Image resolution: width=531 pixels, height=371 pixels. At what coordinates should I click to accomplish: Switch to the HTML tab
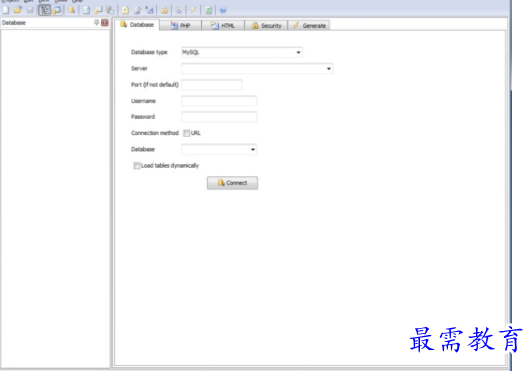tap(223, 25)
